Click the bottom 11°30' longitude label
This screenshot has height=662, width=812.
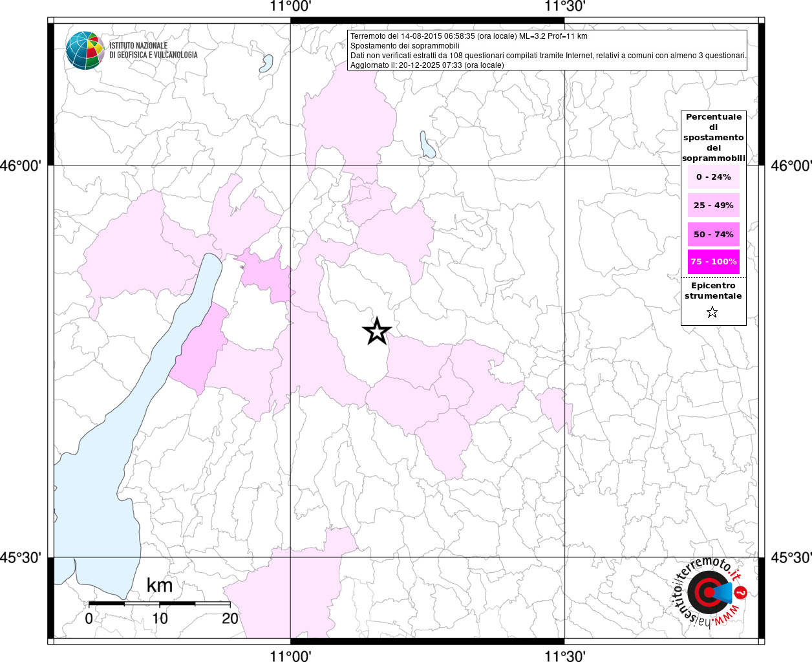tap(564, 656)
